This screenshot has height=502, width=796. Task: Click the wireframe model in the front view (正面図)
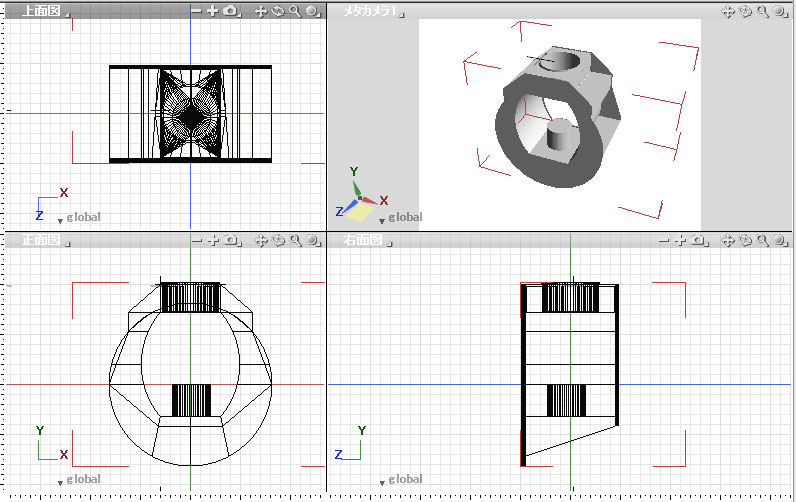(190, 373)
